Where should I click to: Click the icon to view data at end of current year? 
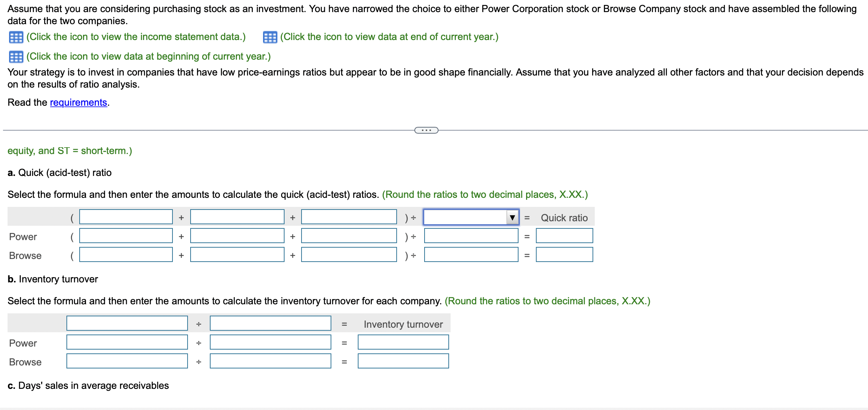(270, 37)
